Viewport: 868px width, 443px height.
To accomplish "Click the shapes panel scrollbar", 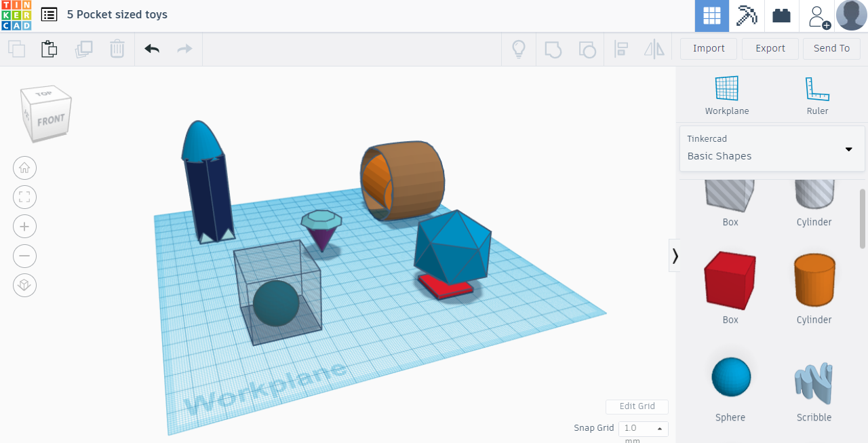I will click(x=863, y=218).
